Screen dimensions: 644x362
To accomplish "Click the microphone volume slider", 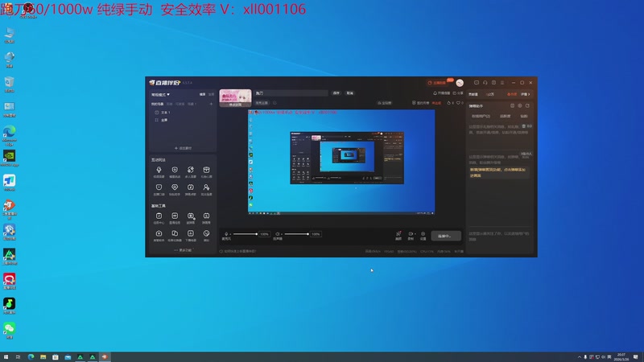I will tap(246, 234).
